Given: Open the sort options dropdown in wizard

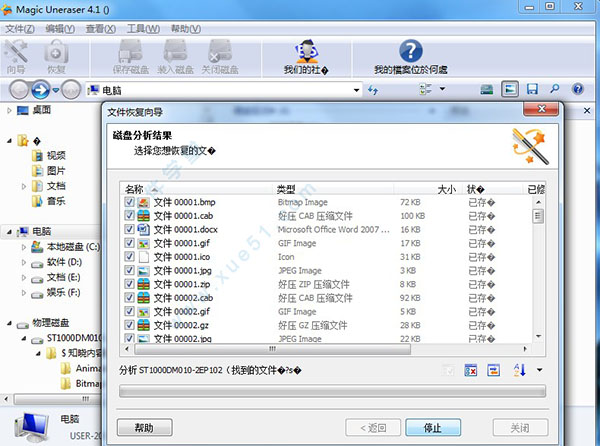Looking at the screenshot, I should [540, 370].
